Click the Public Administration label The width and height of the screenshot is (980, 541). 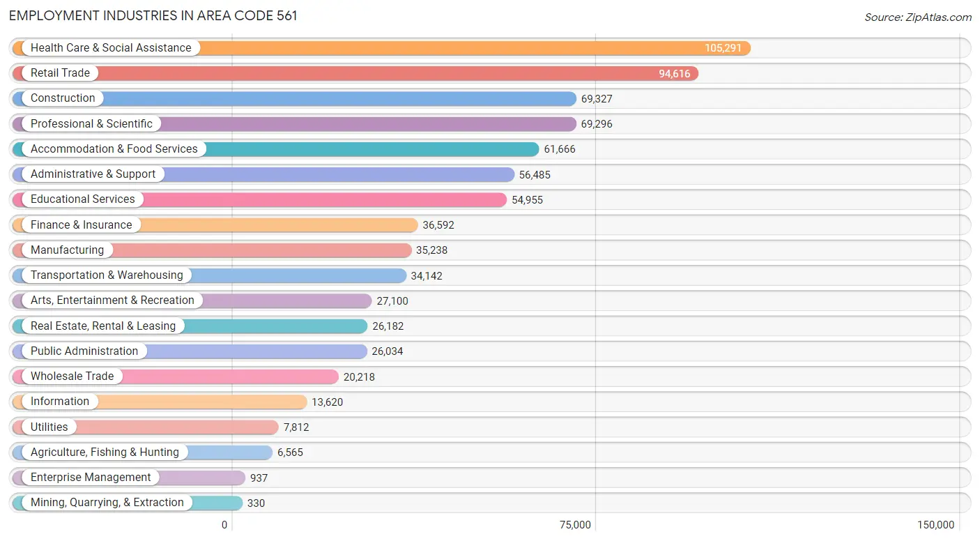coord(84,351)
